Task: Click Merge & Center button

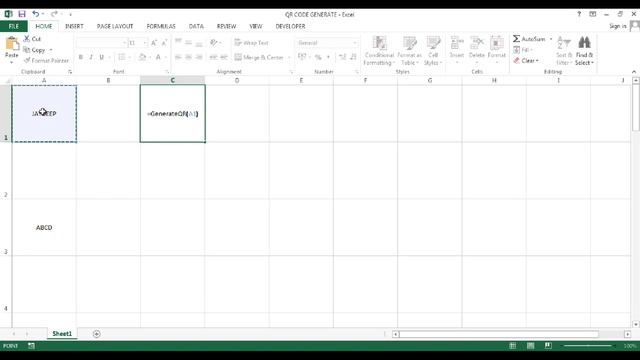Action: point(259,58)
